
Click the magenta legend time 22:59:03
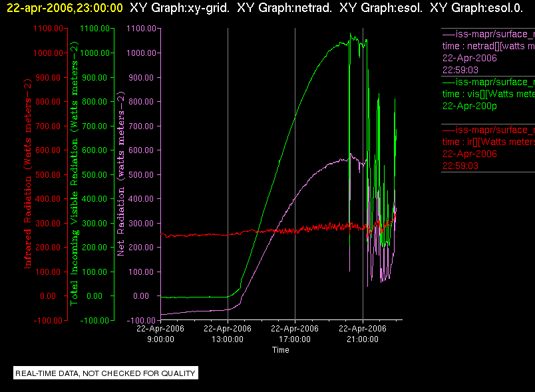(460, 70)
